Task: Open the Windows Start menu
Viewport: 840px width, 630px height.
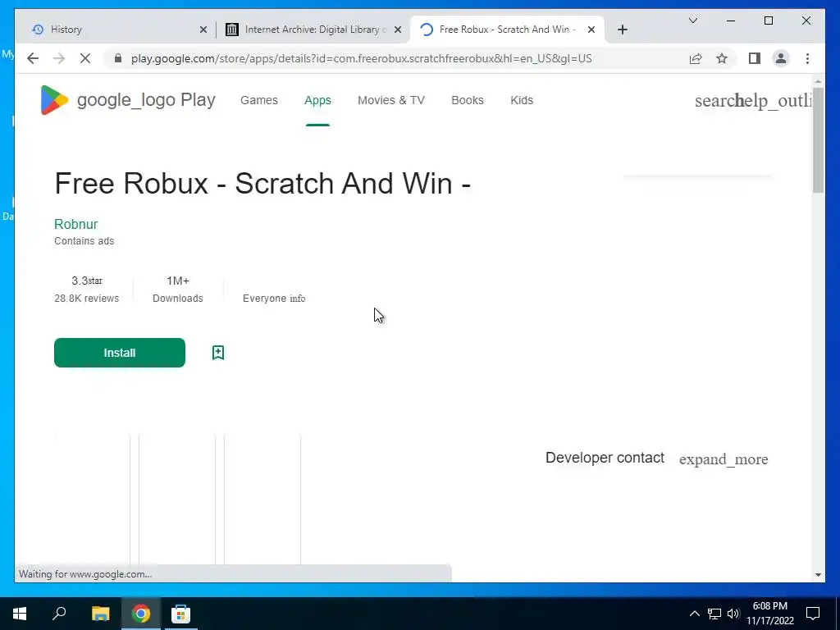Action: (x=20, y=614)
